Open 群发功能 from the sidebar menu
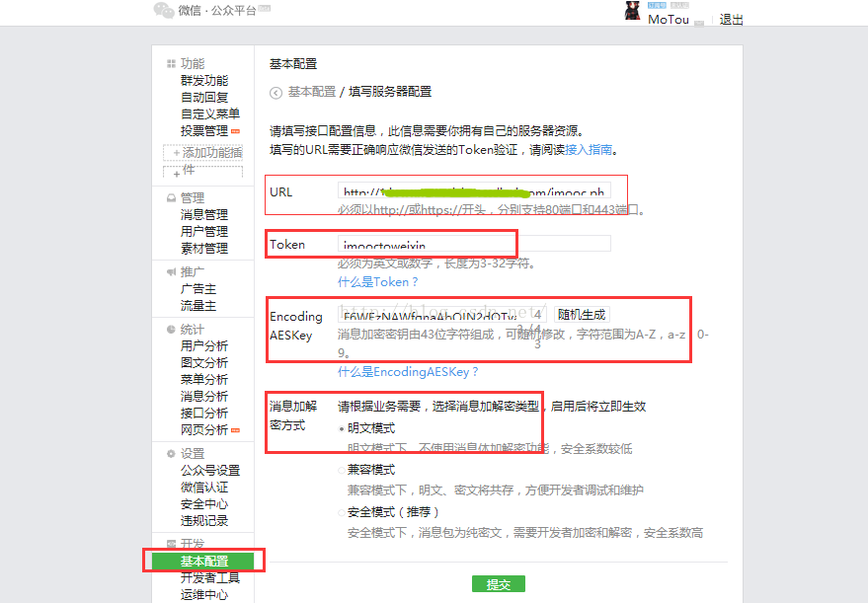 204,81
